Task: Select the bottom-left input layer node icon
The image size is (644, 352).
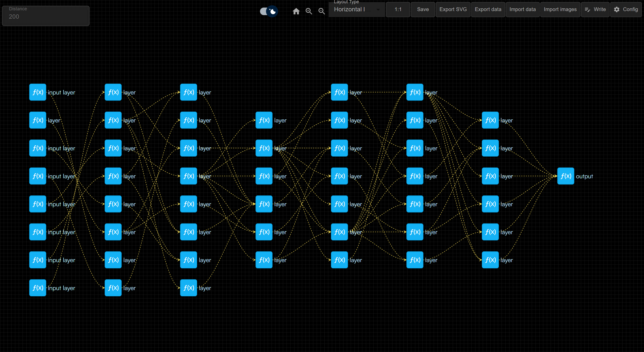Action: pos(38,288)
